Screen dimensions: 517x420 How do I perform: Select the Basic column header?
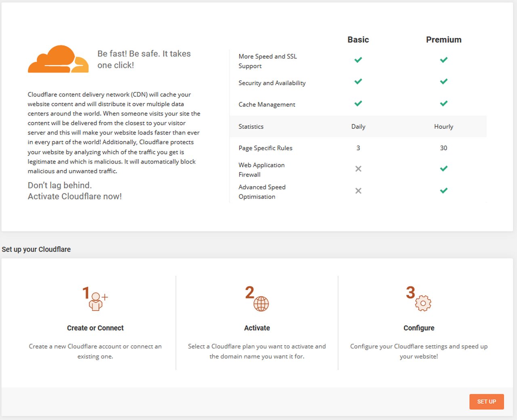point(358,40)
